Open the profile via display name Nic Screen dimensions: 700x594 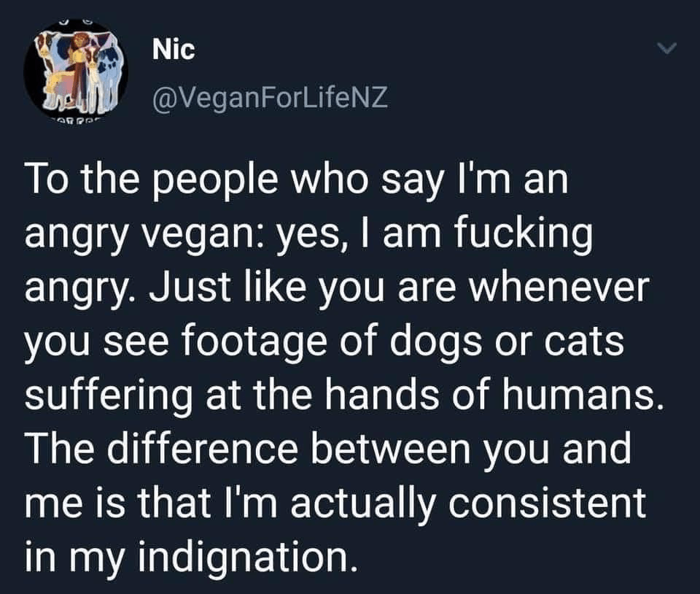pos(174,50)
